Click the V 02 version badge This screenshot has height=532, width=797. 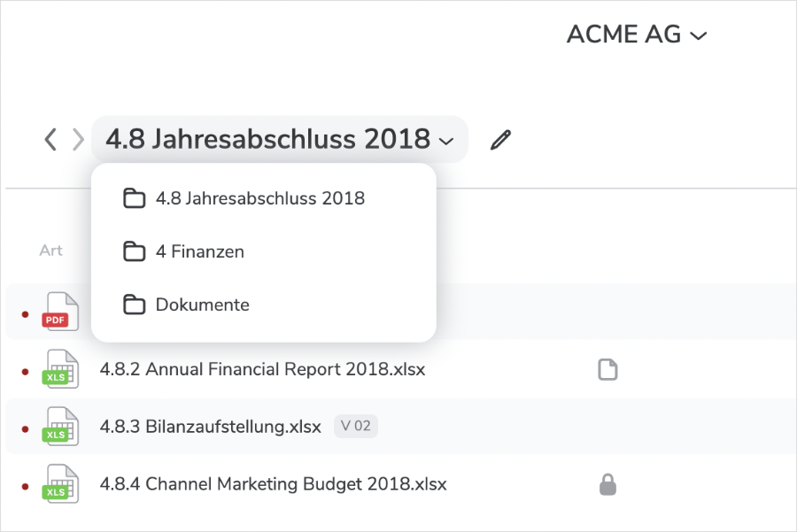[x=356, y=427]
